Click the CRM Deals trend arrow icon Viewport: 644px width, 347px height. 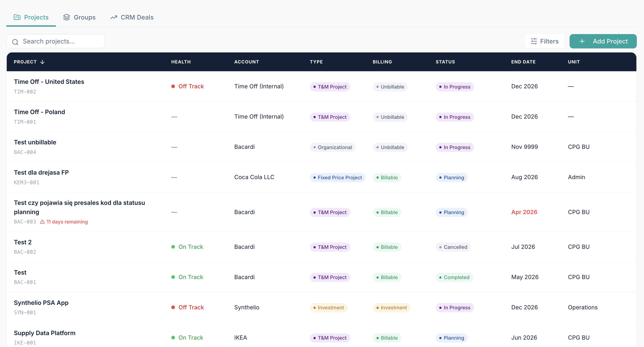[114, 17]
